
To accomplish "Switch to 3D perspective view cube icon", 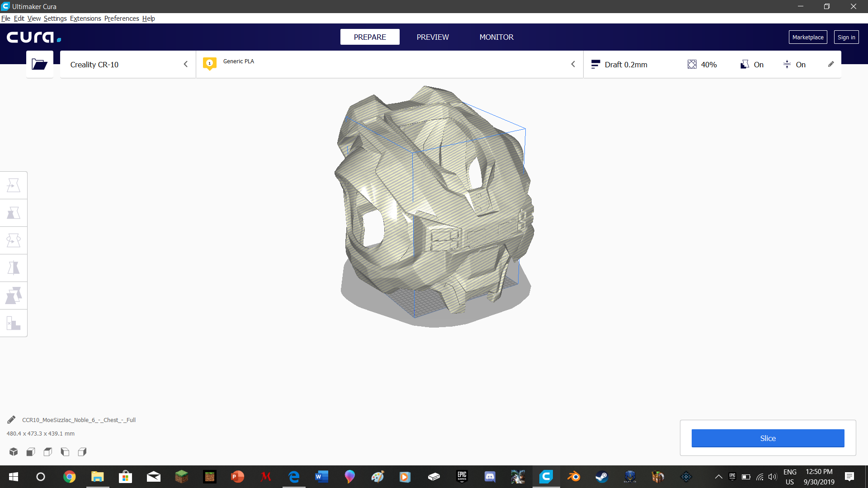I will coord(14,452).
